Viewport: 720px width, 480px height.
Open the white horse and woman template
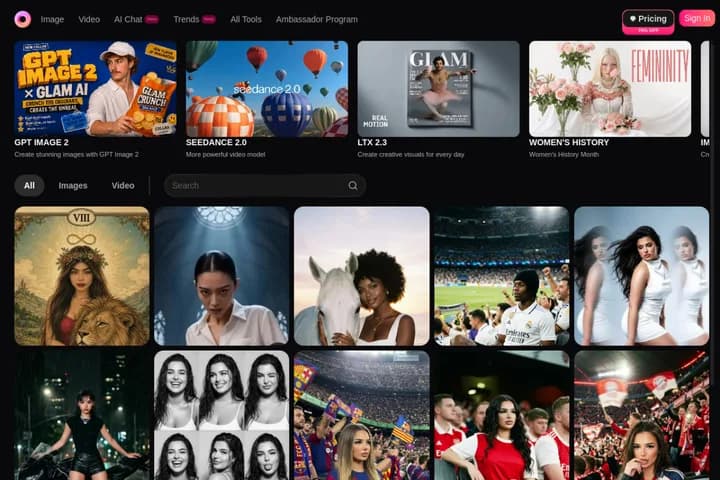point(362,276)
